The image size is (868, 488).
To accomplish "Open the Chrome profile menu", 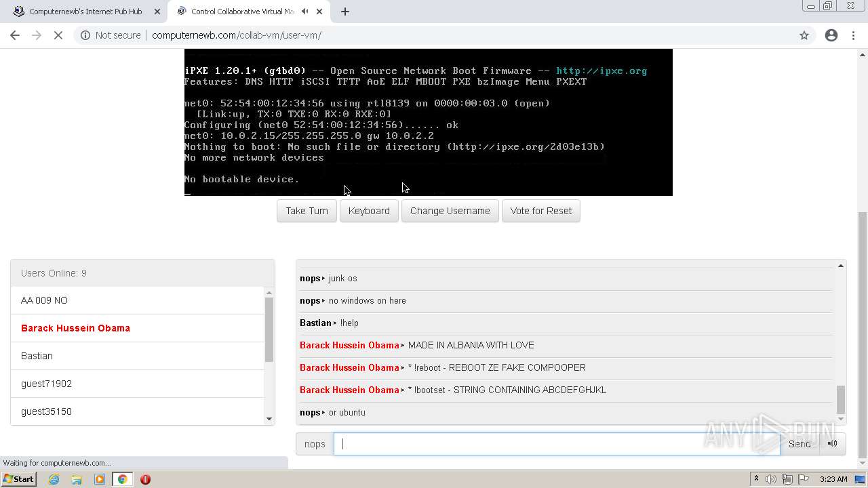I will [x=831, y=35].
